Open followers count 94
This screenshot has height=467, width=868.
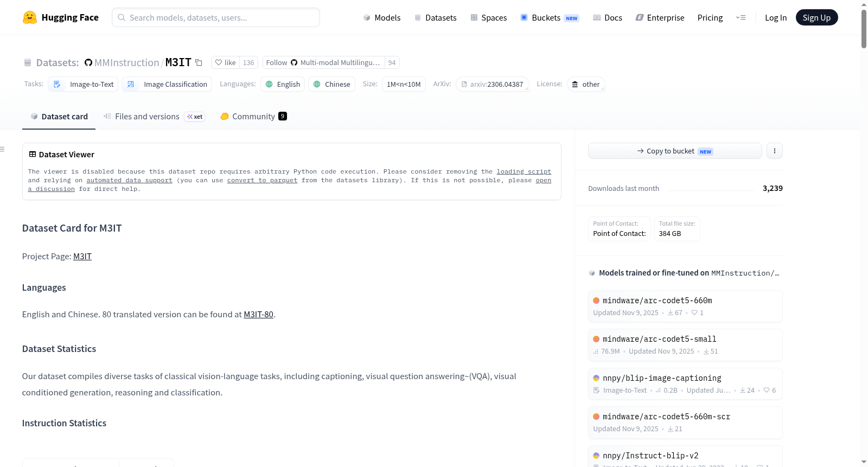[392, 62]
